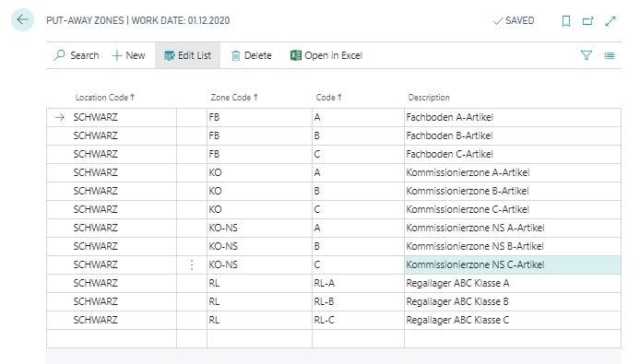Click Zone Code KO-NS in NS B-Artikel row
This screenshot has height=364, width=640.
tap(259, 246)
